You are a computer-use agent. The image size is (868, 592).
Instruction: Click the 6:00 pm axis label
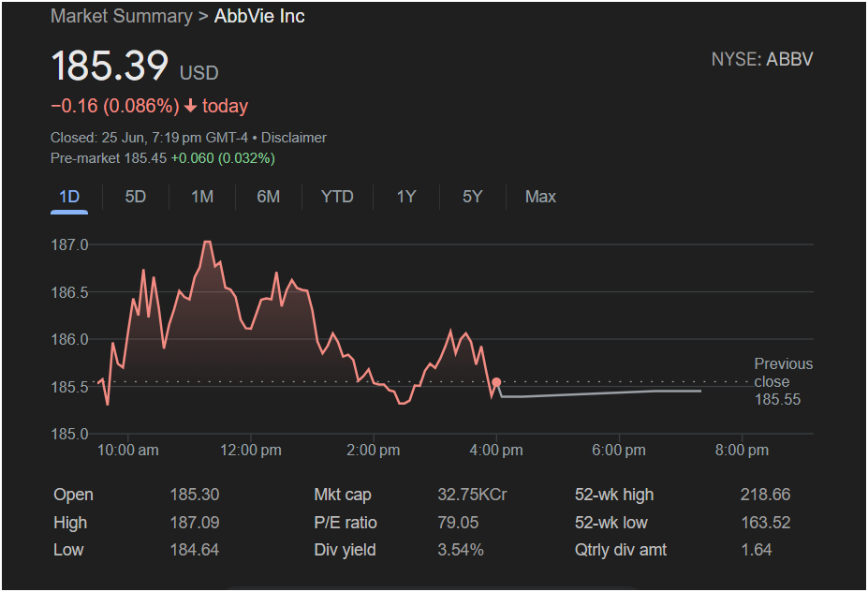(619, 451)
